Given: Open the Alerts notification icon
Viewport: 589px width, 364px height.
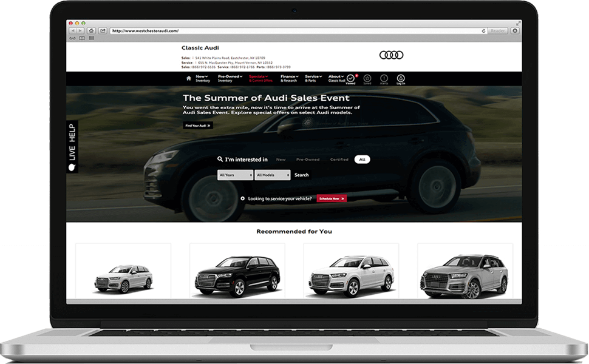Looking at the screenshot, I should pyautogui.click(x=384, y=78).
